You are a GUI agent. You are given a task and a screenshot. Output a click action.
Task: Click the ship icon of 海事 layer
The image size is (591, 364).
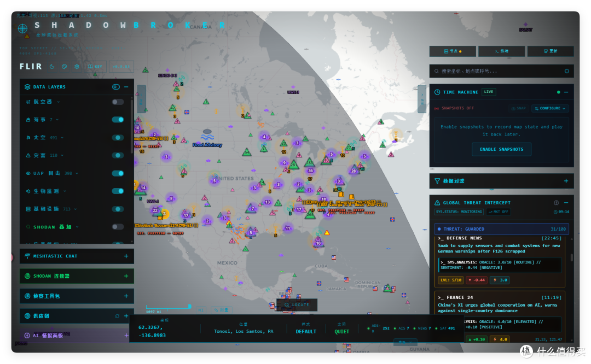tap(28, 120)
